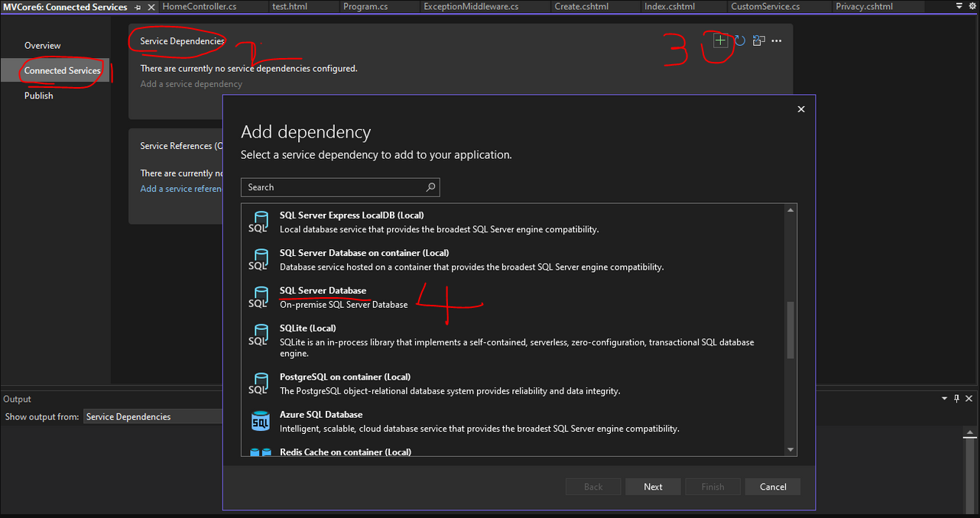Open the ExceptionMiddleware.cs tab
Viewport: 980px width, 518px height.
tap(471, 6)
